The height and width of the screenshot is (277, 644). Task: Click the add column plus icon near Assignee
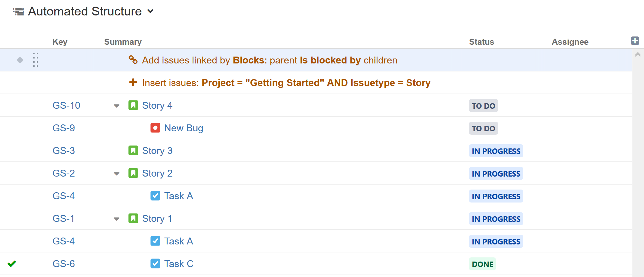635,41
